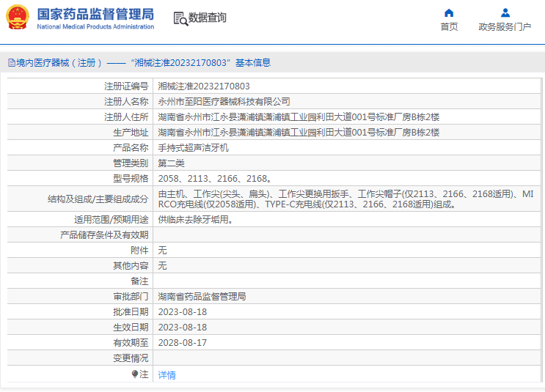
Task: Click the 备注 label
Action: tap(139, 281)
